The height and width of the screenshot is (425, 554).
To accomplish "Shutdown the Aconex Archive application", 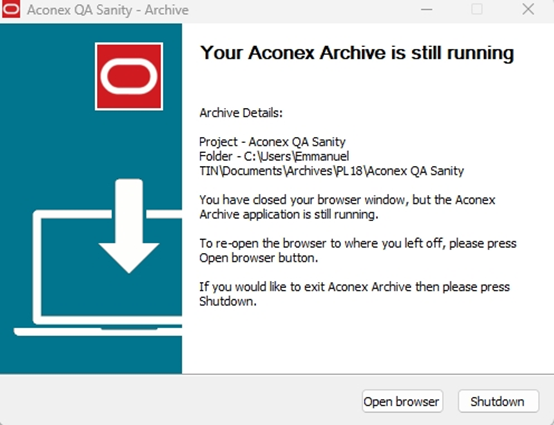I will [x=498, y=401].
